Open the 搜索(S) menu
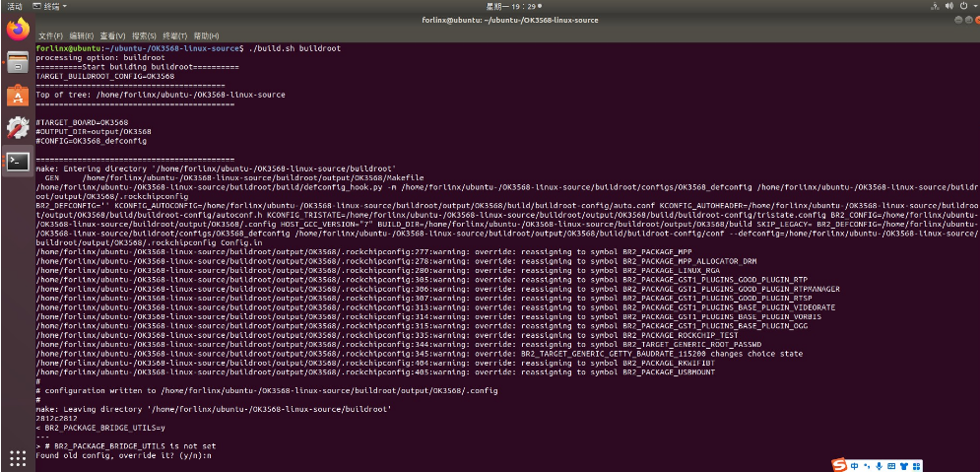This screenshot has width=980, height=472. pos(145,36)
